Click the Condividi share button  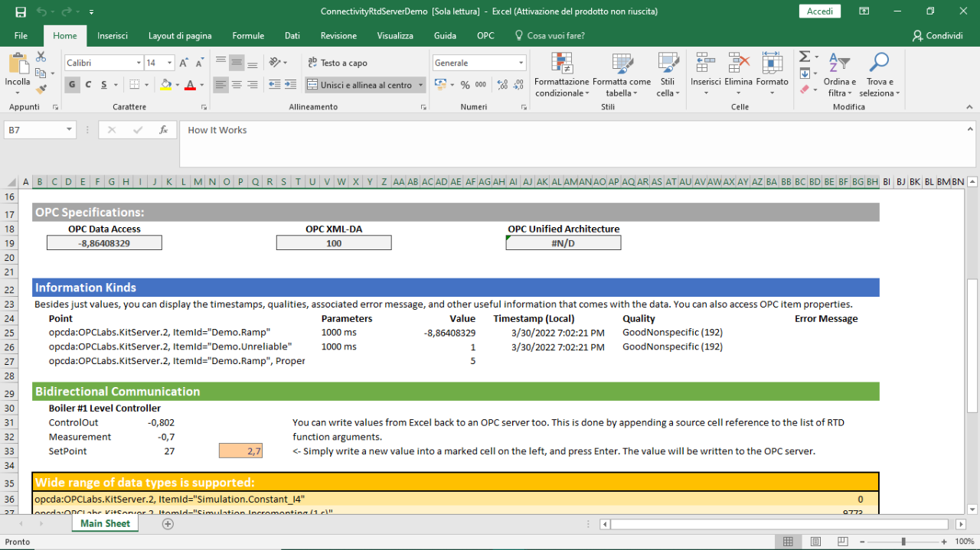click(x=937, y=36)
